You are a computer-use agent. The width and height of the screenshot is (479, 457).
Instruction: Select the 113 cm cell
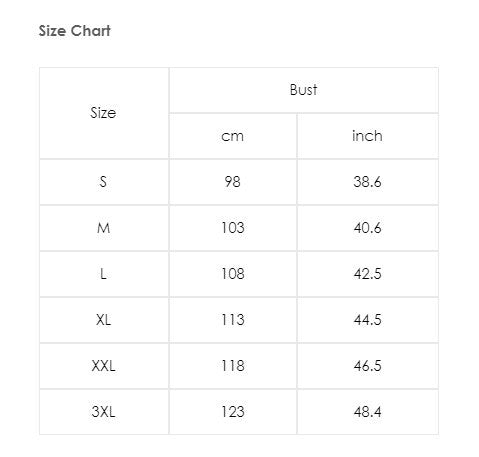[x=233, y=320]
